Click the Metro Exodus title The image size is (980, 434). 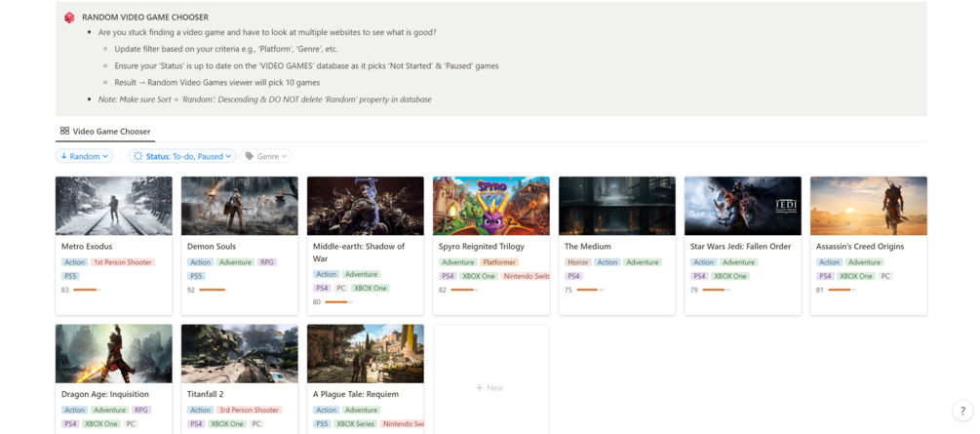[87, 247]
